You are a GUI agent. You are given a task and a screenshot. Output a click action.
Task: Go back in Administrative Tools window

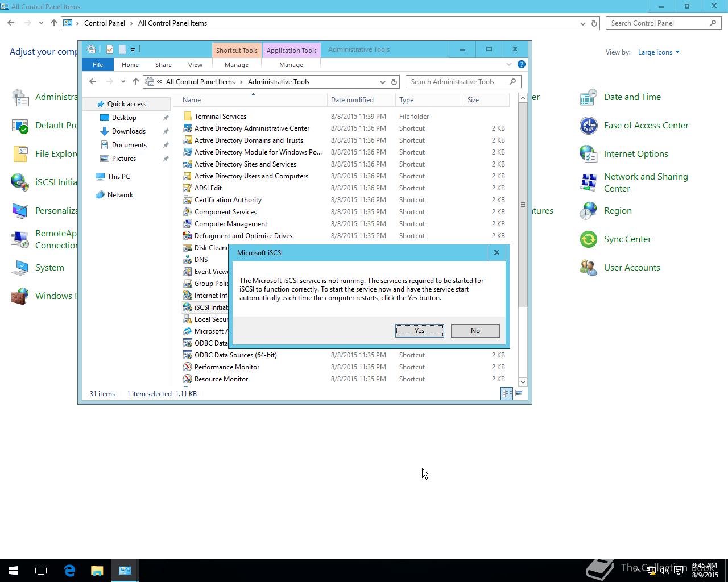pos(93,82)
